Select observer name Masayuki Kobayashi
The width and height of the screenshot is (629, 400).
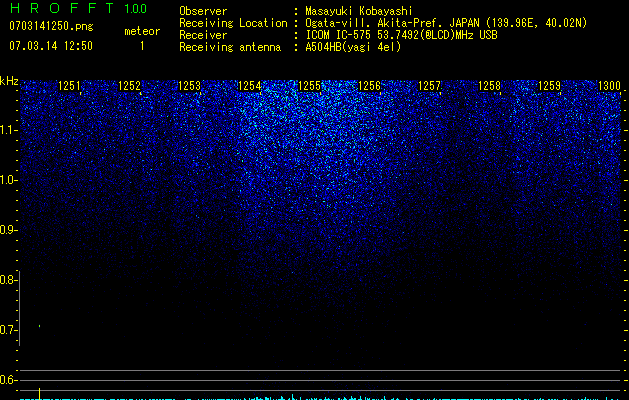(x=359, y=11)
